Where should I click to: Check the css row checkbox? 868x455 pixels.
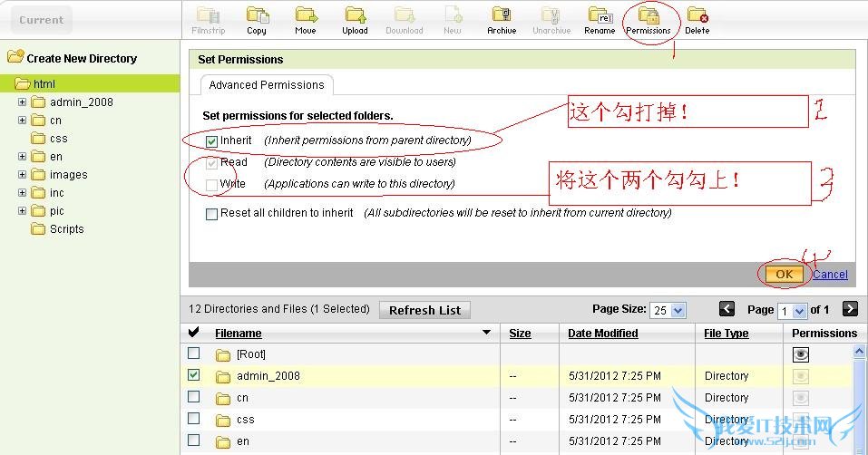(x=194, y=419)
